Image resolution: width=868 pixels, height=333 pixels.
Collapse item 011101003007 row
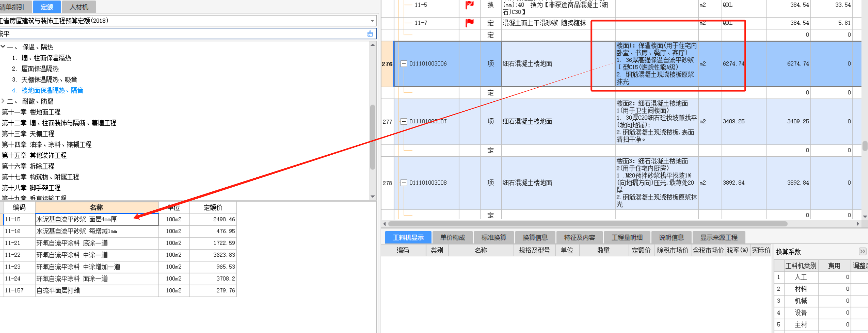404,121
